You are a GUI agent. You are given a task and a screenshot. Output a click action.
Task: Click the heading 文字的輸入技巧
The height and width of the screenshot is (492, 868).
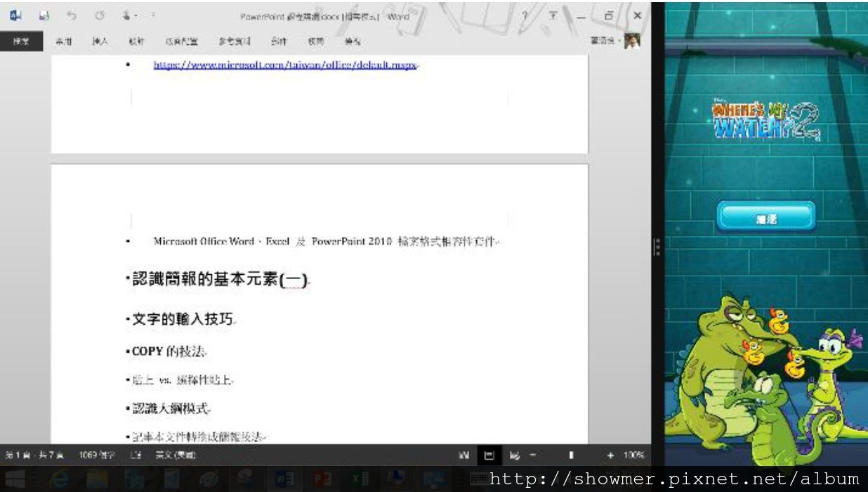(183, 319)
